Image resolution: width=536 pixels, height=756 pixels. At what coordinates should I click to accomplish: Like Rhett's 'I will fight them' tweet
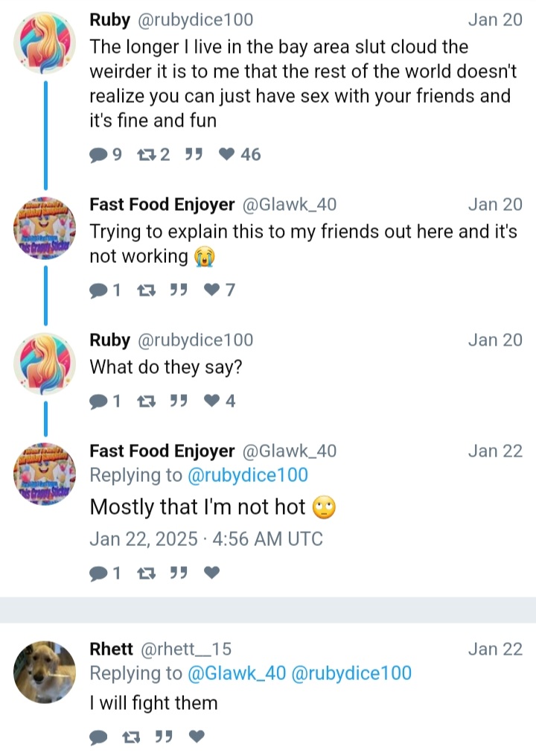click(197, 737)
